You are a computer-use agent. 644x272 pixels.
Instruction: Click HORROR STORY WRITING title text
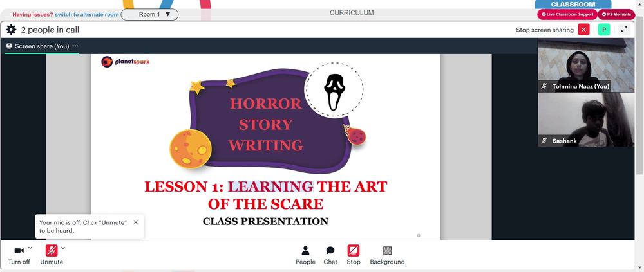tap(265, 124)
